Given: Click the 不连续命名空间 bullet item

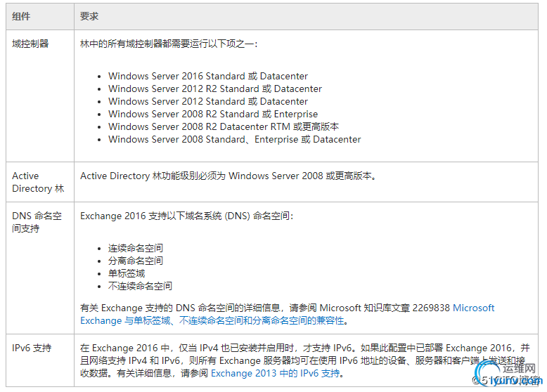Looking at the screenshot, I should tap(140, 286).
